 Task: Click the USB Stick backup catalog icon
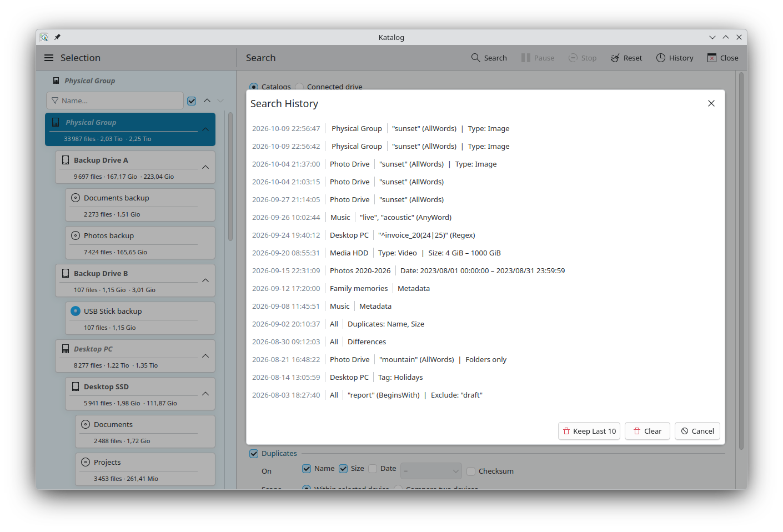point(76,311)
